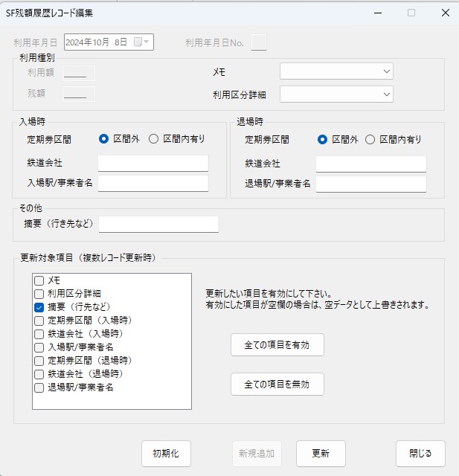Select 区間外 radio under 退場時

[x=322, y=139]
